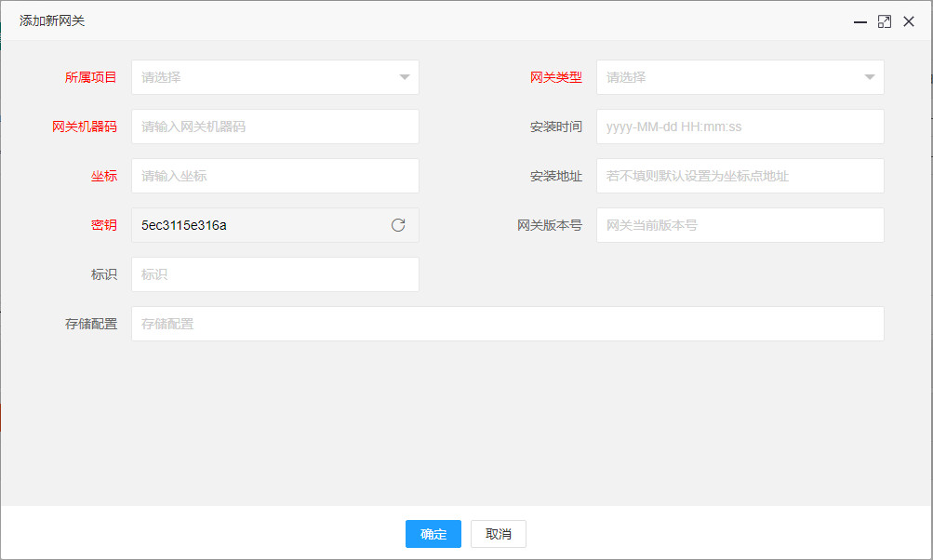Open the 网关类型 dropdown

(x=740, y=77)
